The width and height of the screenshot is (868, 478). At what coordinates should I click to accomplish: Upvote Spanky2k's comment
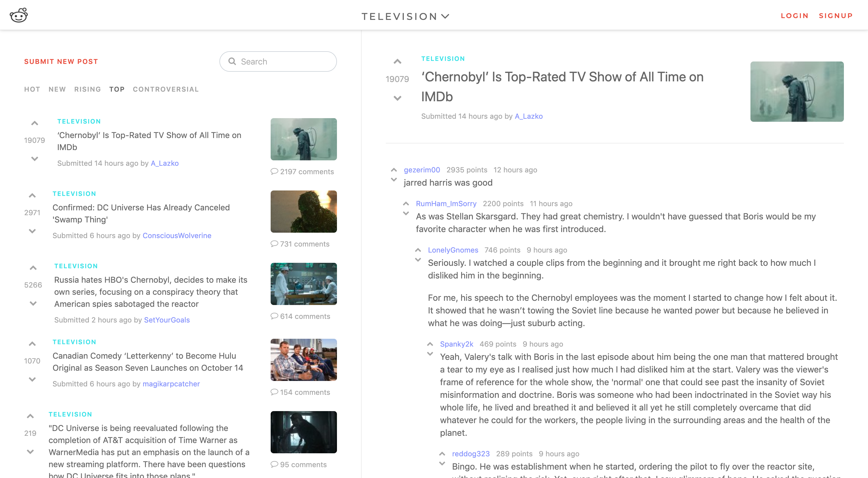(430, 344)
